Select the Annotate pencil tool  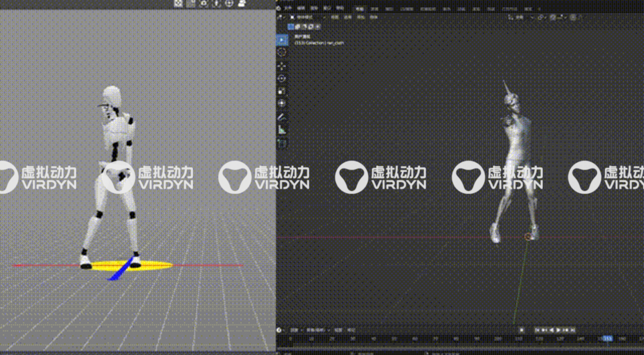[x=282, y=117]
